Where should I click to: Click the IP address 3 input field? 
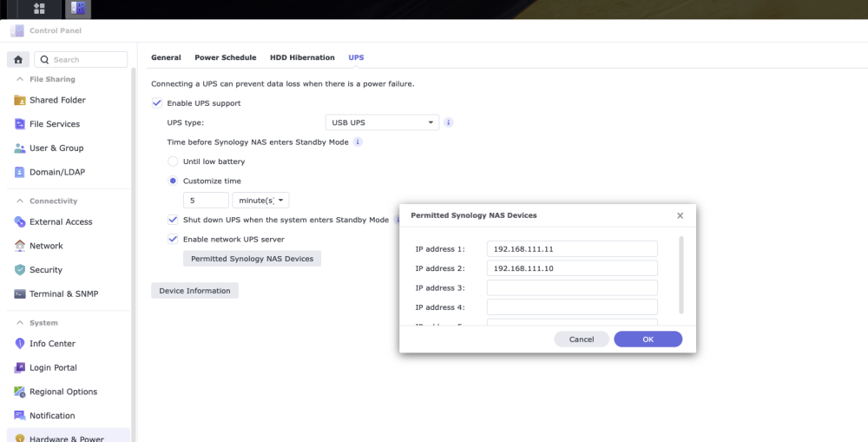tap(572, 288)
